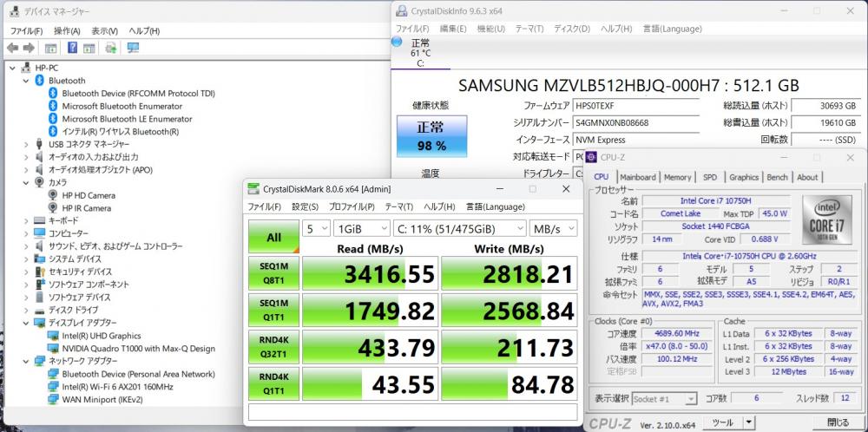
Task: Click the シリアルナンバー field in CrystalDiskInfo
Action: tap(635, 123)
